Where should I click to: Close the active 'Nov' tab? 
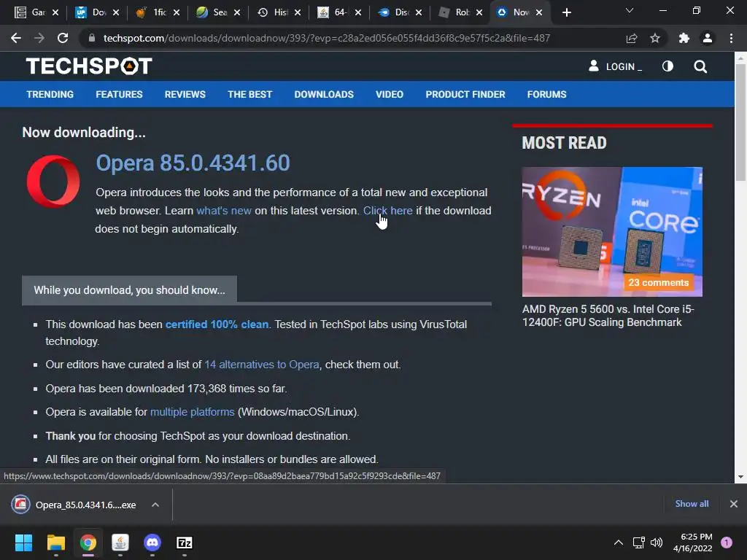pyautogui.click(x=539, y=12)
